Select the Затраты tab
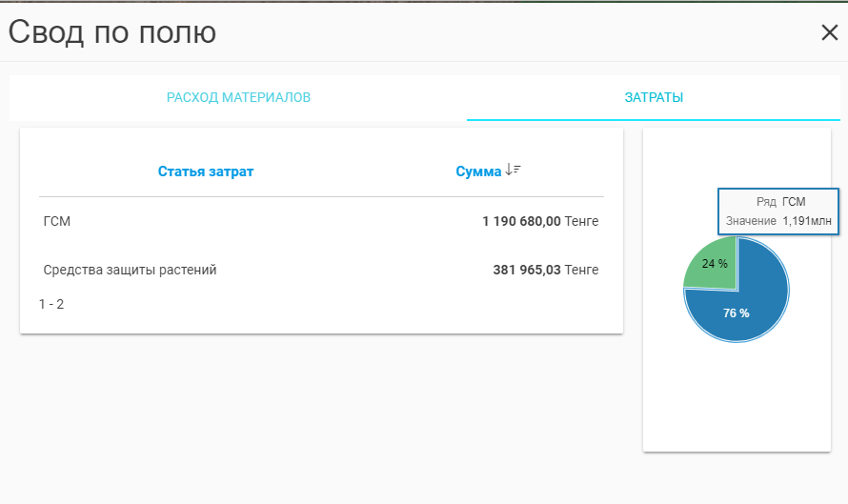The height and width of the screenshot is (504, 848). [654, 97]
